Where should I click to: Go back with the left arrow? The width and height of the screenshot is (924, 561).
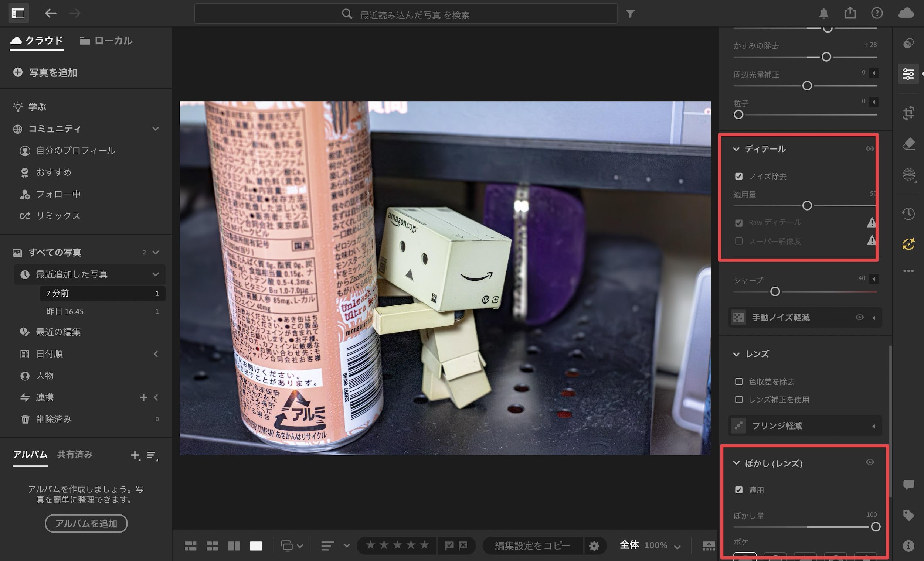tap(51, 14)
